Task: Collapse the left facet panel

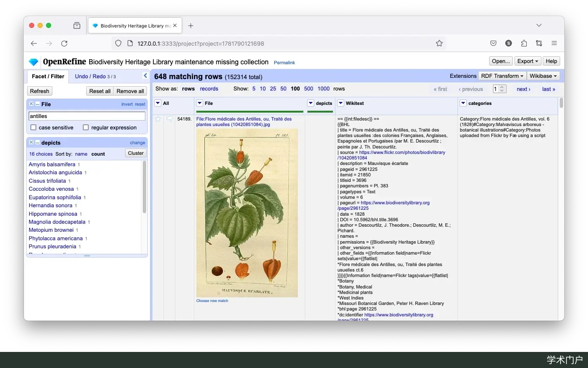Action: [x=145, y=76]
